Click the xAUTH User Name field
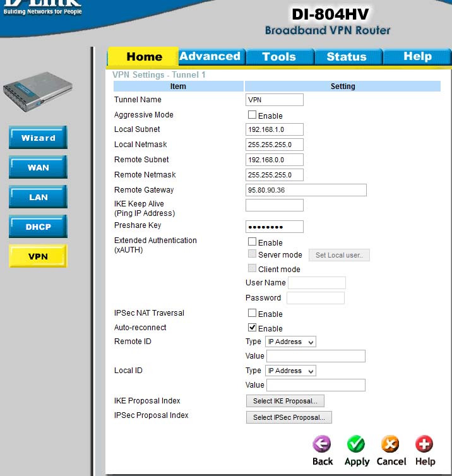This screenshot has width=452, height=476. point(317,283)
